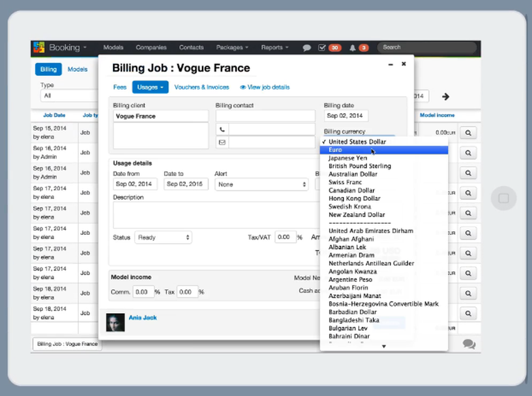Open the Status Ready dropdown
This screenshot has width=532, height=396.
pyautogui.click(x=163, y=237)
